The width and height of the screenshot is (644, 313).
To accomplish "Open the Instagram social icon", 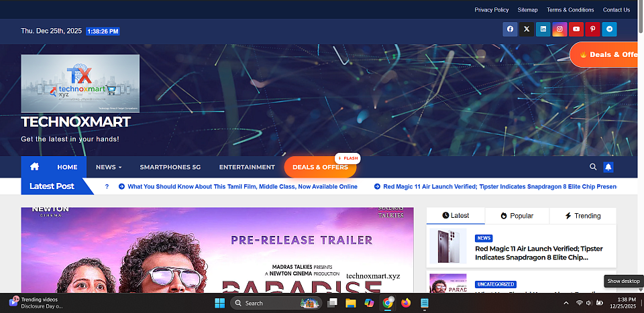I will [559, 29].
